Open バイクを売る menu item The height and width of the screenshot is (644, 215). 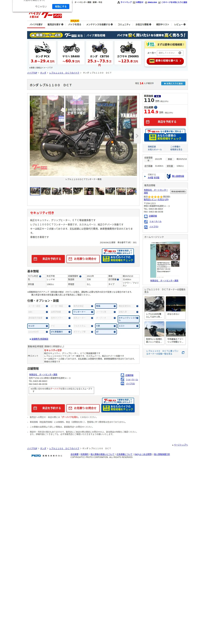pyautogui.click(x=75, y=25)
